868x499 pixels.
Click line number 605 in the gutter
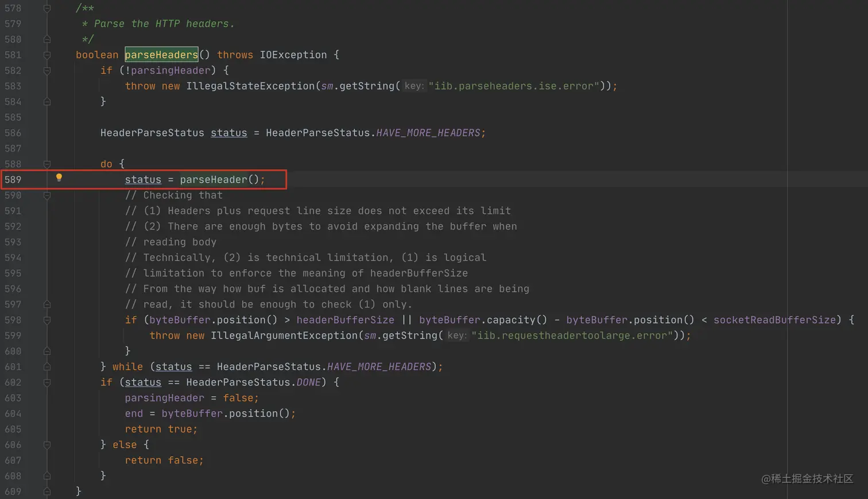pyautogui.click(x=13, y=429)
